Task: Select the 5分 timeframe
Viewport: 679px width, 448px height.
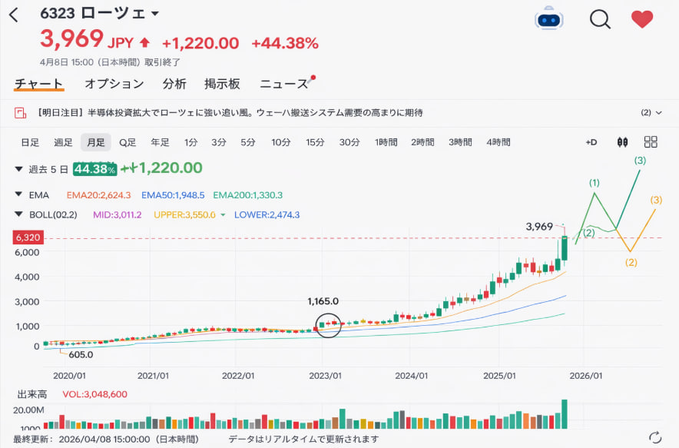Action: [x=248, y=142]
